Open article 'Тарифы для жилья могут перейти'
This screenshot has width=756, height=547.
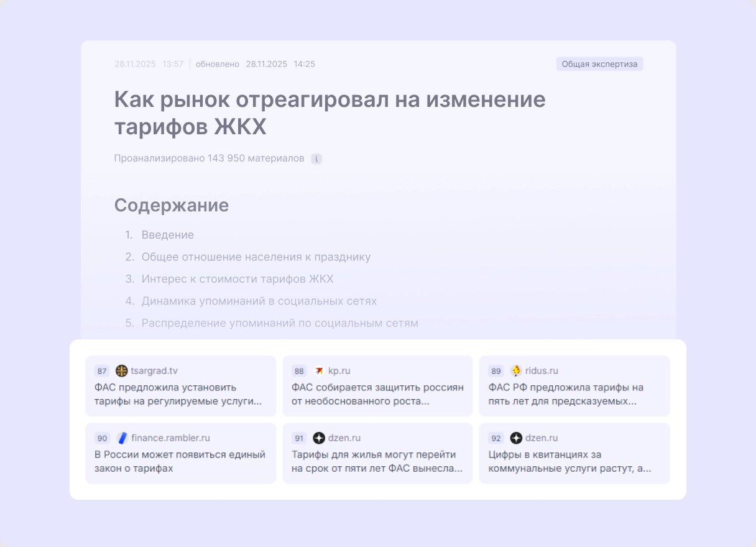pos(377,461)
